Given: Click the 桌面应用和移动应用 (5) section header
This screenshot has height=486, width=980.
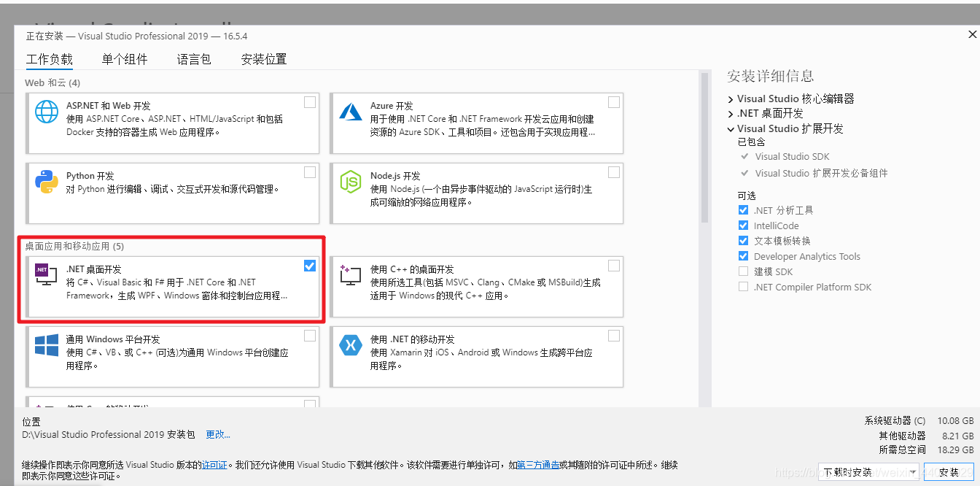Looking at the screenshot, I should (x=74, y=247).
